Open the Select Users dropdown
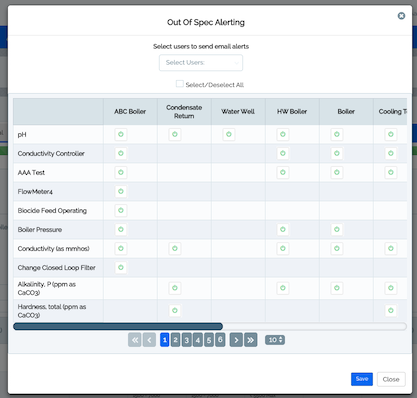 pos(201,63)
